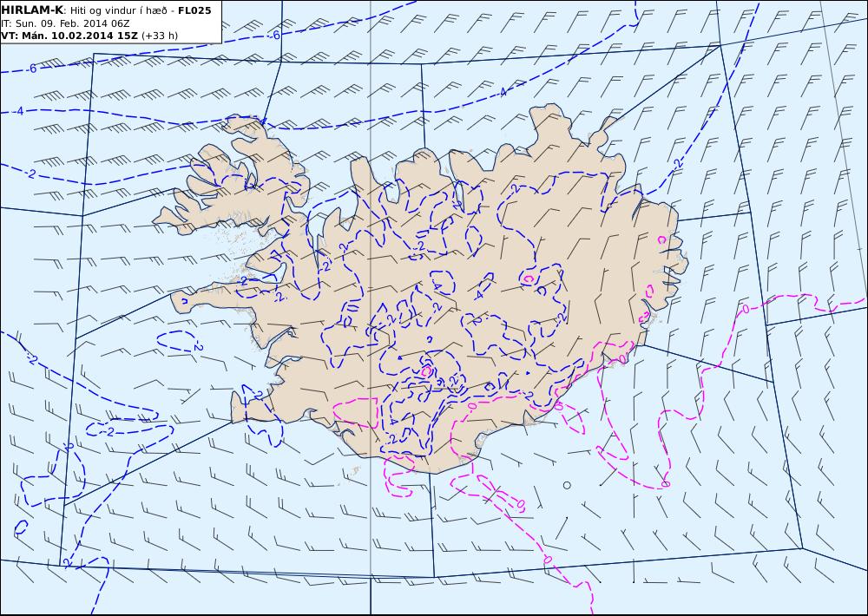868x616 pixels.
Task: Click the 'VT: Mán. 10.02.2014 15Z' valid time
Action: pos(69,36)
